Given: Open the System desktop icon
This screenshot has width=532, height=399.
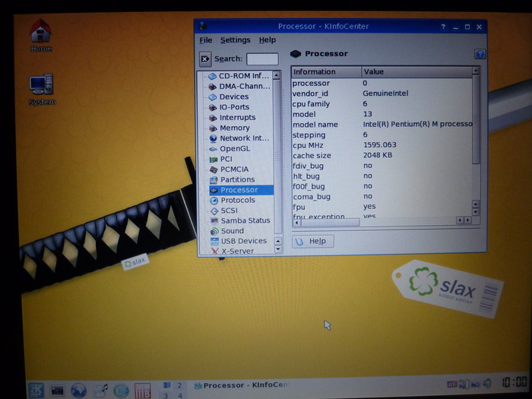Looking at the screenshot, I should pos(41,89).
